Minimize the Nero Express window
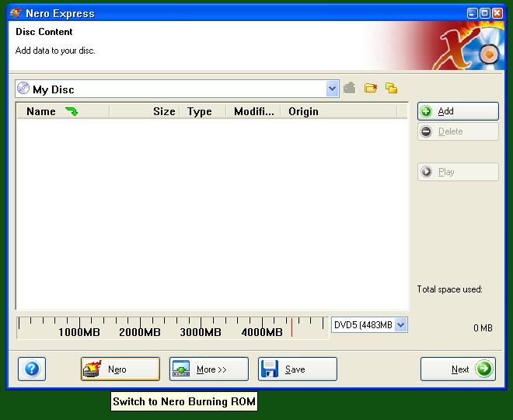 [472, 13]
